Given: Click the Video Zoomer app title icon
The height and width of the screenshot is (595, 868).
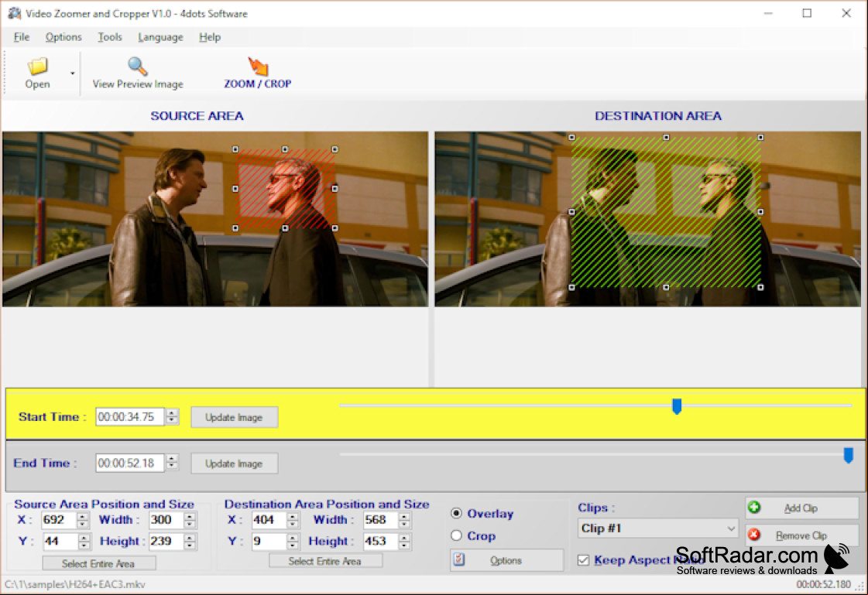Looking at the screenshot, I should (x=14, y=13).
